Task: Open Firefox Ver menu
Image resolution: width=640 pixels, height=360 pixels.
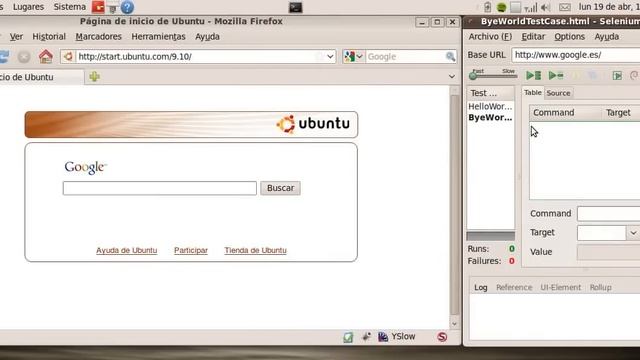Action: 16,37
